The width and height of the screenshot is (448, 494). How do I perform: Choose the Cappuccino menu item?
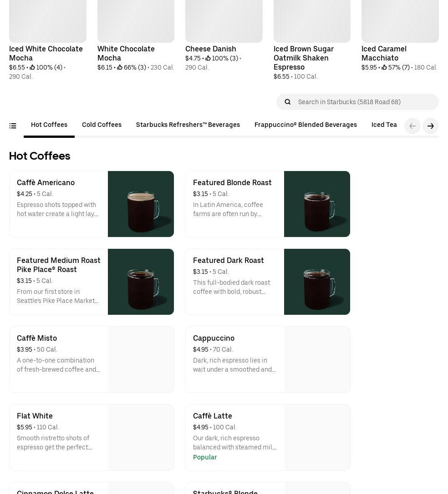point(234,359)
